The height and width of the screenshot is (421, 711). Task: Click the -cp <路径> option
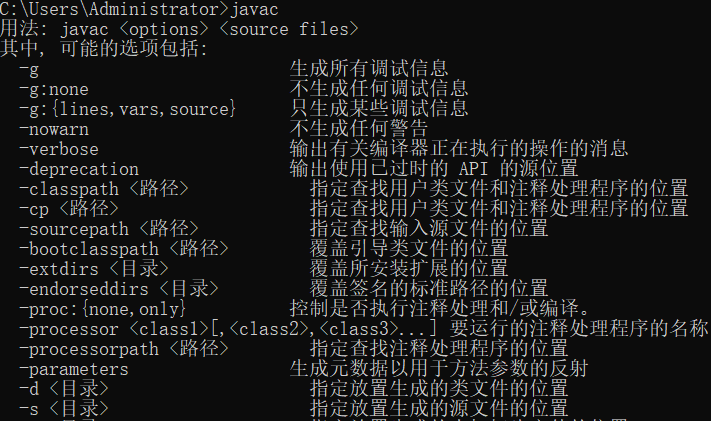click(x=69, y=209)
